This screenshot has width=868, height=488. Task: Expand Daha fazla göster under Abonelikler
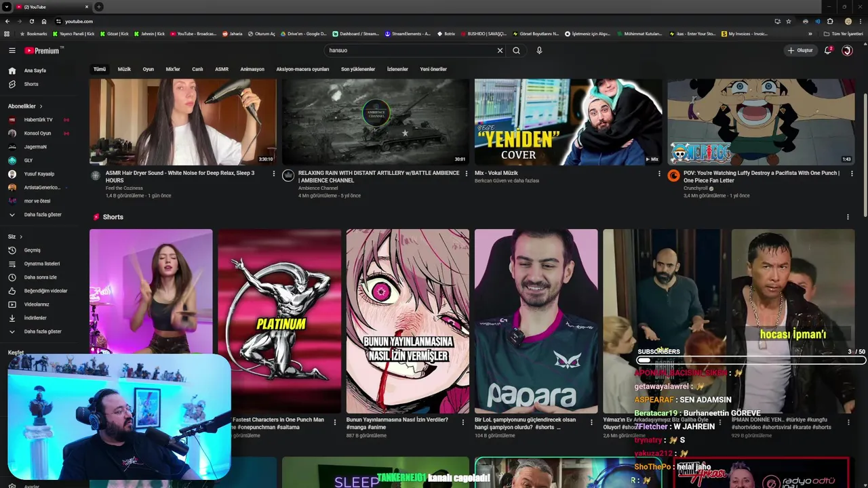44,215
